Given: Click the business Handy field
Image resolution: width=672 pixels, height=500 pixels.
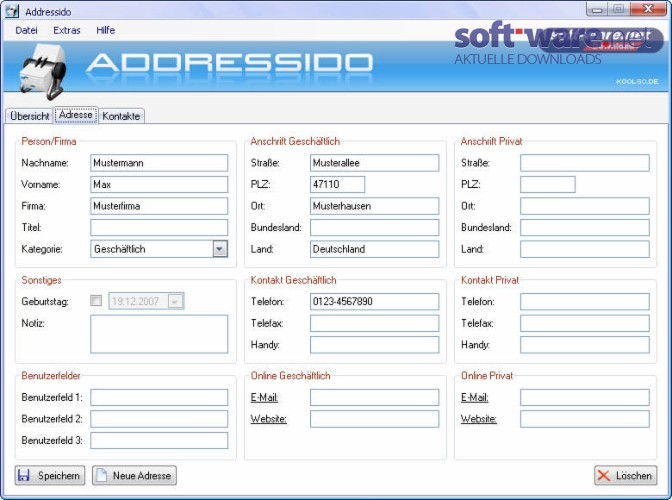Looking at the screenshot, I should (375, 344).
